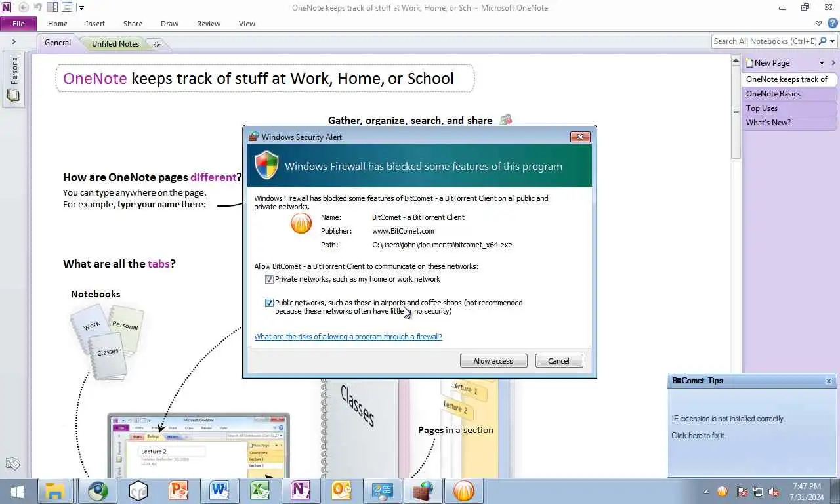The image size is (840, 504).
Task: Close the Windows Security Alert dialog
Action: click(x=580, y=136)
